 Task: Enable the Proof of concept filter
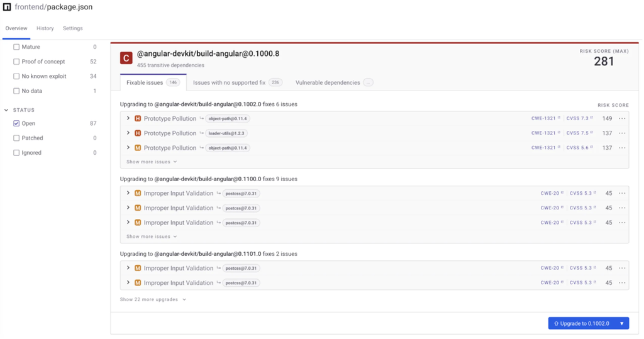16,62
